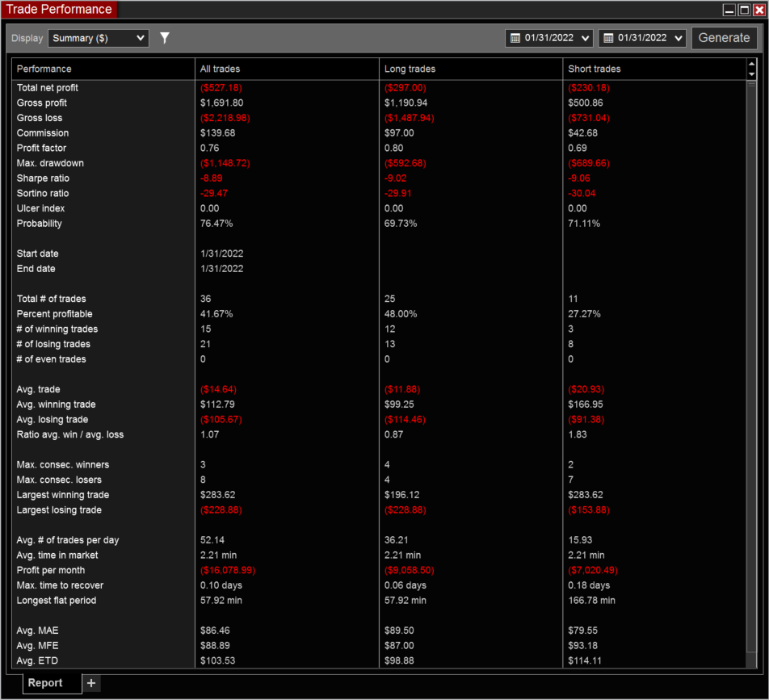Click the Total # of trades label
Image resolution: width=769 pixels, height=700 pixels.
(x=52, y=299)
